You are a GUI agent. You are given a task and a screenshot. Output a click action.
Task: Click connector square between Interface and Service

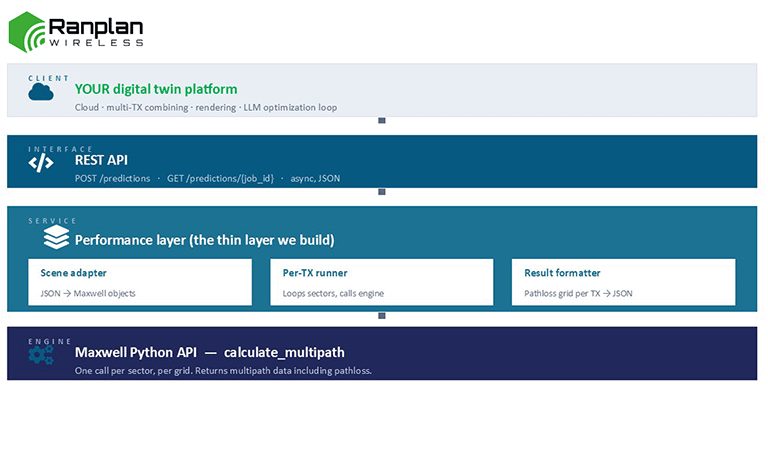click(x=382, y=192)
